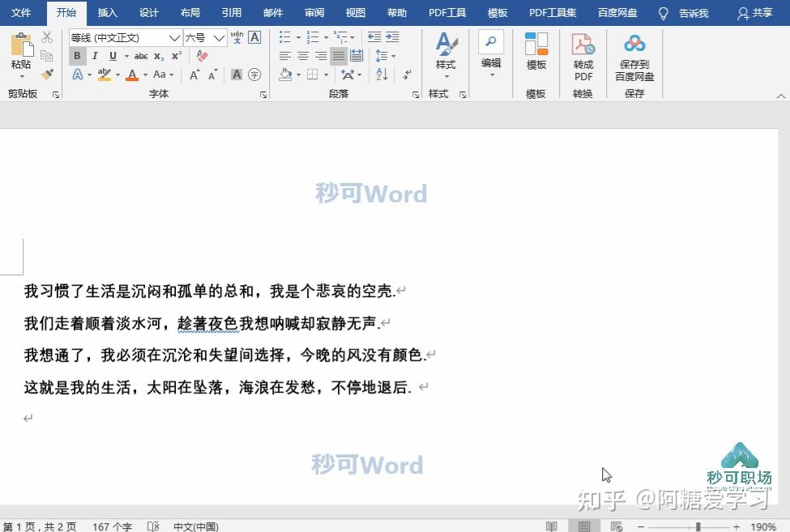Decrease the paragraph indent
Screen dimensions: 790x532
374,36
